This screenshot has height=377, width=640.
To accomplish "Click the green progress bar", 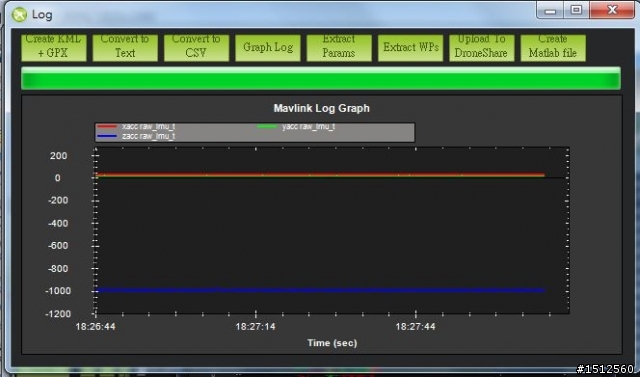I will coord(321,78).
